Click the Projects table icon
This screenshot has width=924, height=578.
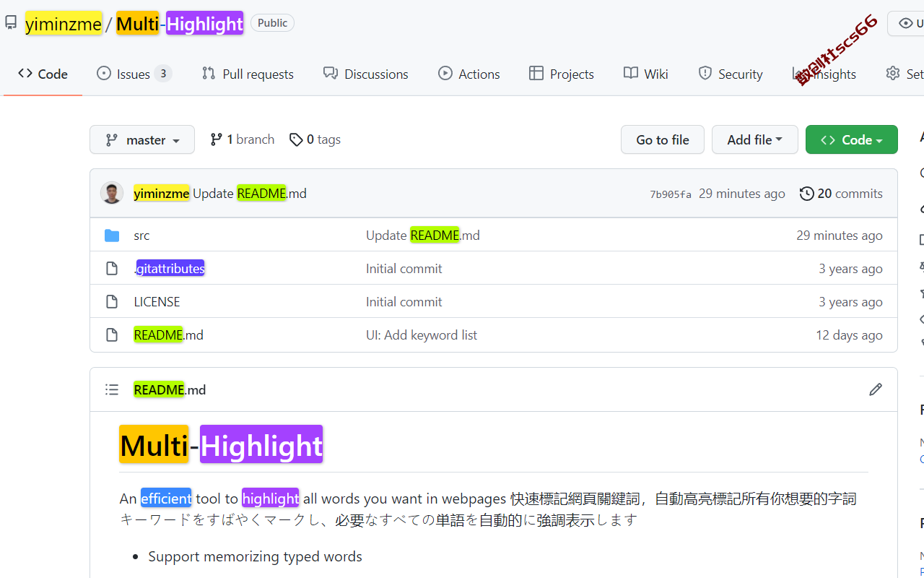[536, 73]
